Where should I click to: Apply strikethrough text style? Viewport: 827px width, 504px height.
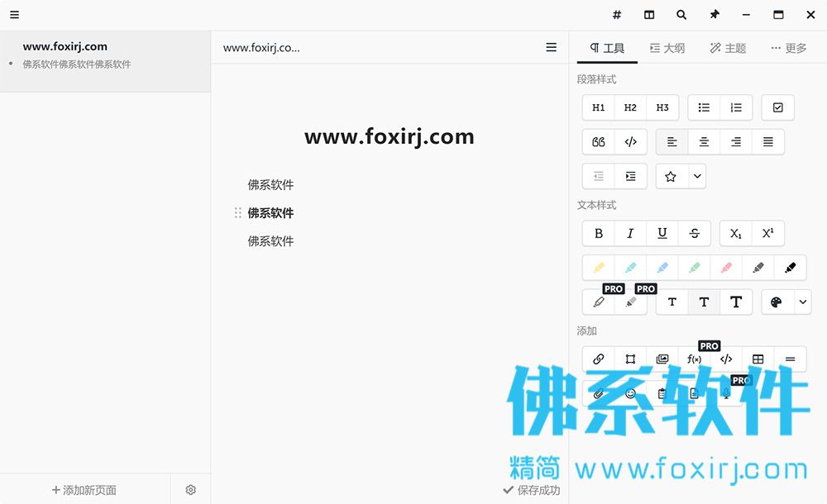694,233
